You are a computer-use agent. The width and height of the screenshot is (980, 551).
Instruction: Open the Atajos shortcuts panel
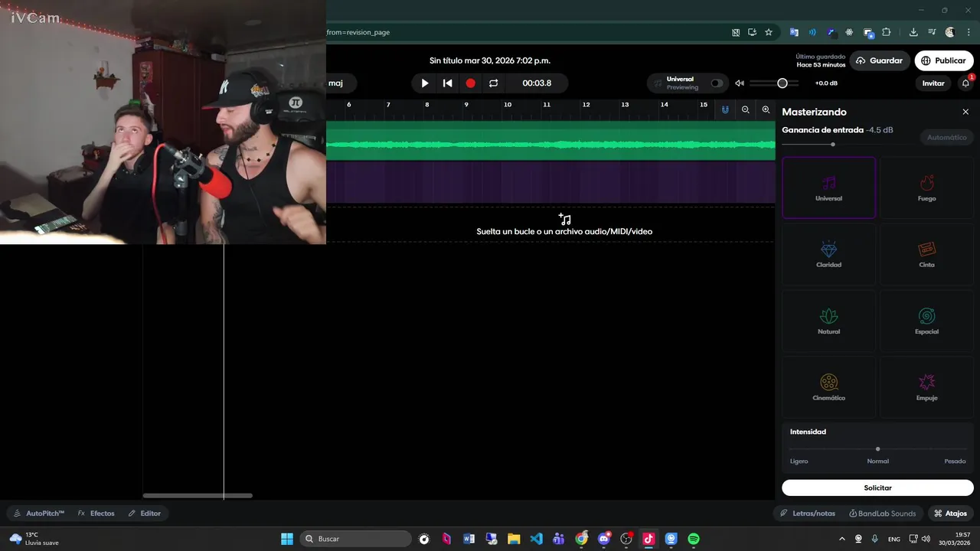tap(950, 514)
